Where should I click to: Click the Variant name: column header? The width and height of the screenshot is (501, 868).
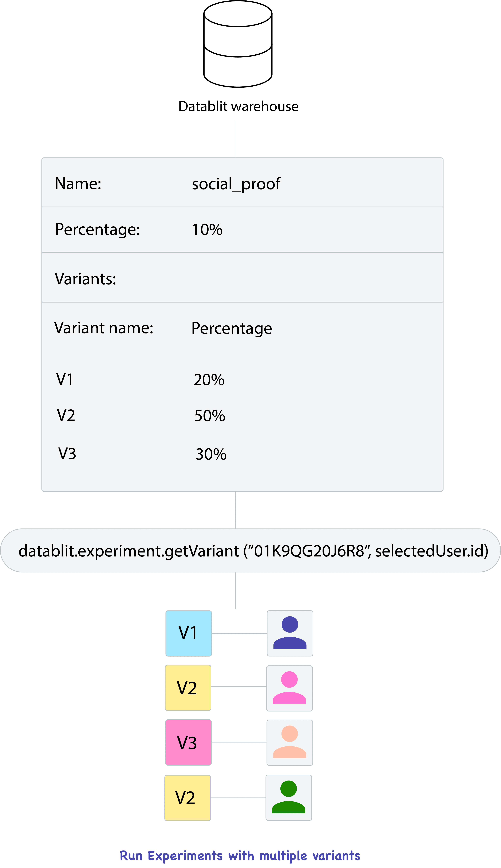(104, 328)
